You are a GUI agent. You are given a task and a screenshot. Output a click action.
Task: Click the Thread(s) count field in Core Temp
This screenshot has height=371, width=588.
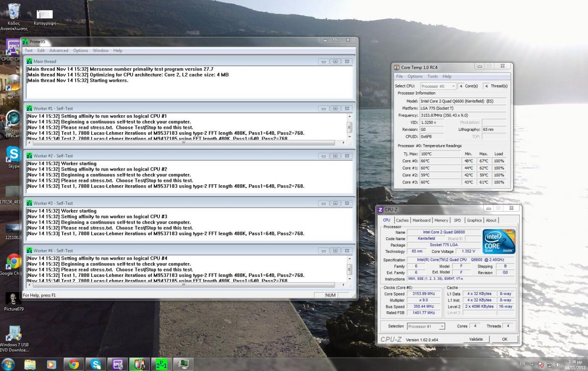click(486, 86)
